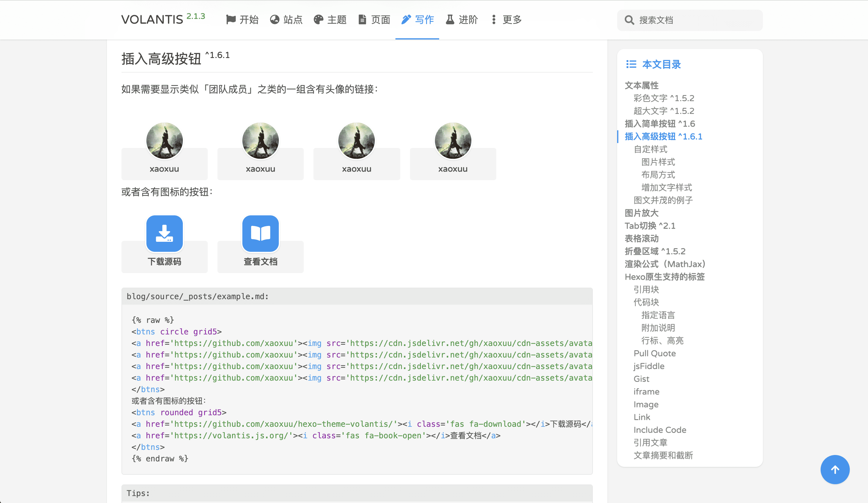Open the 更多 menu with three dots
Viewport: 868px width, 503px height.
pos(506,20)
